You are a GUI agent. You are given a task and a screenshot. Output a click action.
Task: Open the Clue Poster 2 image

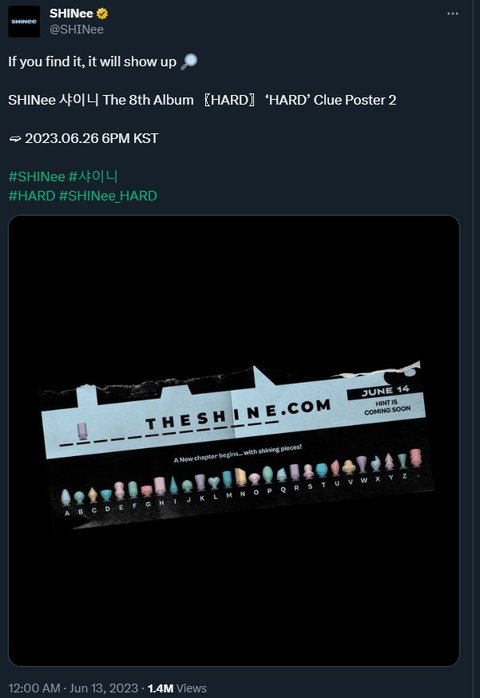pos(234,441)
